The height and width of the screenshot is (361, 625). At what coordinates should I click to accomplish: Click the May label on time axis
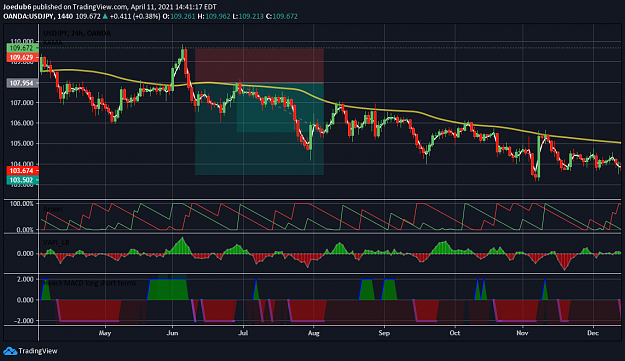click(x=105, y=333)
